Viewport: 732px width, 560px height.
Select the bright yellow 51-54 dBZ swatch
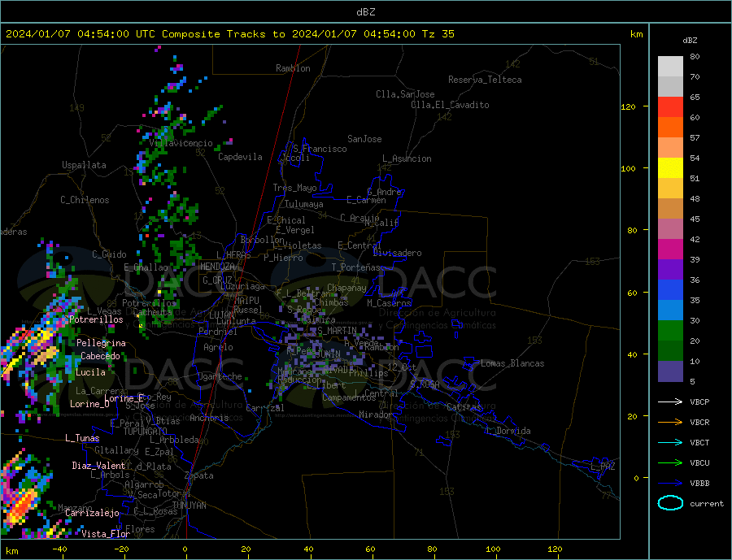pos(670,168)
